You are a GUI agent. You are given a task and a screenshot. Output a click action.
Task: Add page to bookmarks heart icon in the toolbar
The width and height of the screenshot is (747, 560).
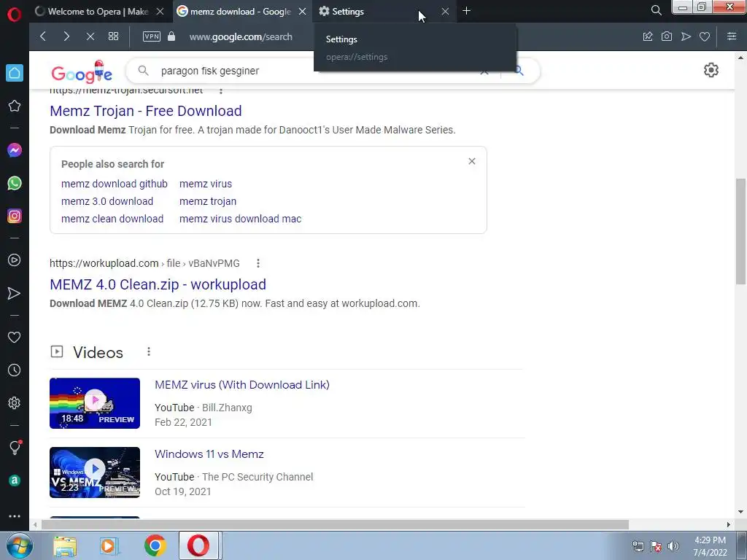[705, 36]
